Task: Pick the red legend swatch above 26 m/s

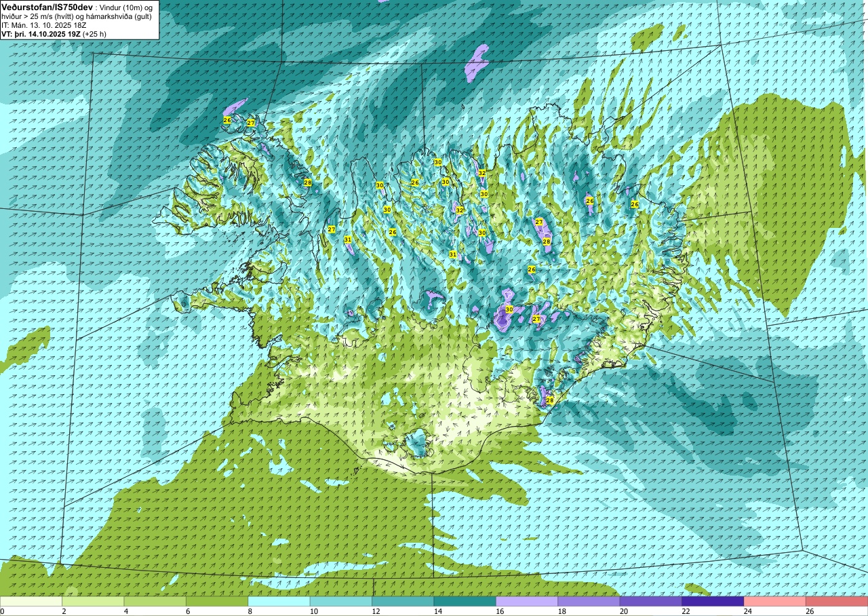Action: tap(837, 601)
